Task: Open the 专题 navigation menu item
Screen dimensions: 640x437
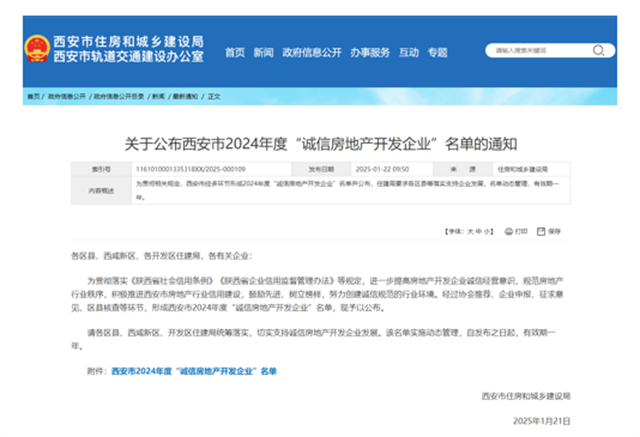Action: tap(438, 53)
